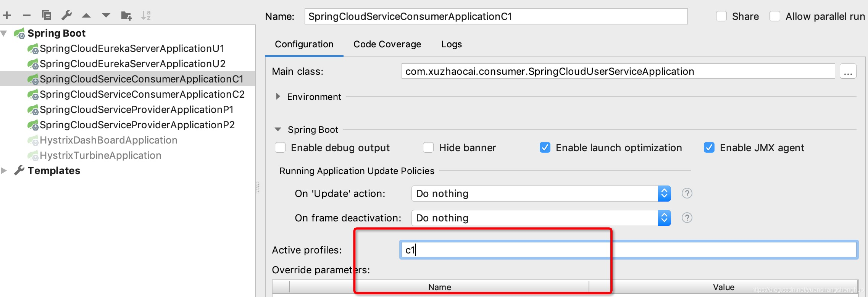Uncheck Enable JMX agent
The height and width of the screenshot is (297, 868).
(709, 147)
